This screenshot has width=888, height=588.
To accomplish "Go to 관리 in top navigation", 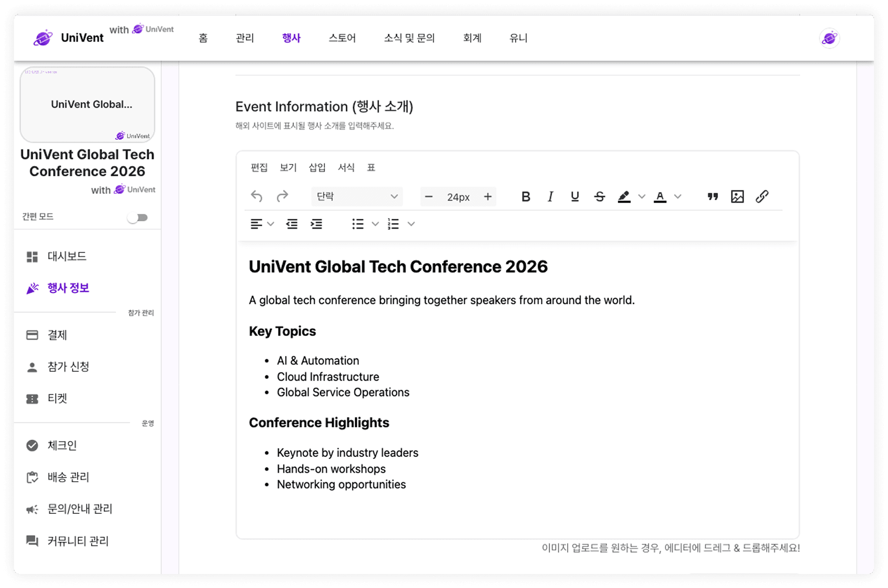I will coord(245,38).
